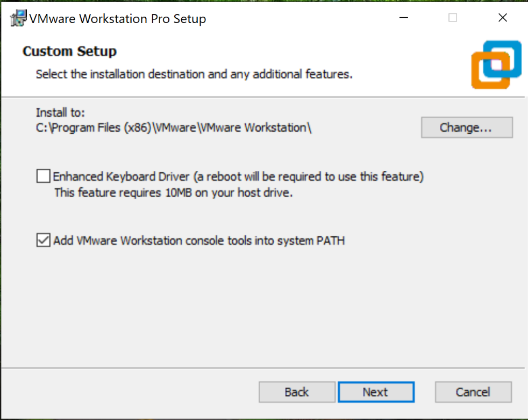Click the 'VMware Workstation Pro Setup' title text
The image size is (528, 420).
click(x=117, y=19)
